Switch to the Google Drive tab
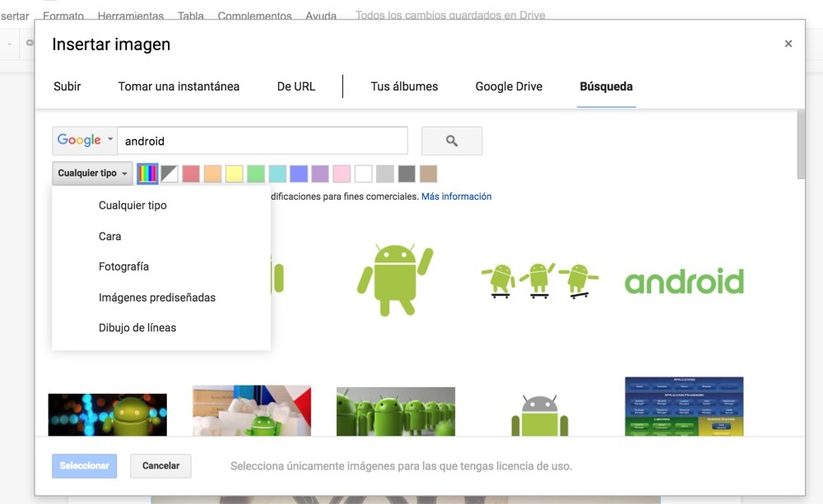Image resolution: width=823 pixels, height=504 pixels. point(509,86)
